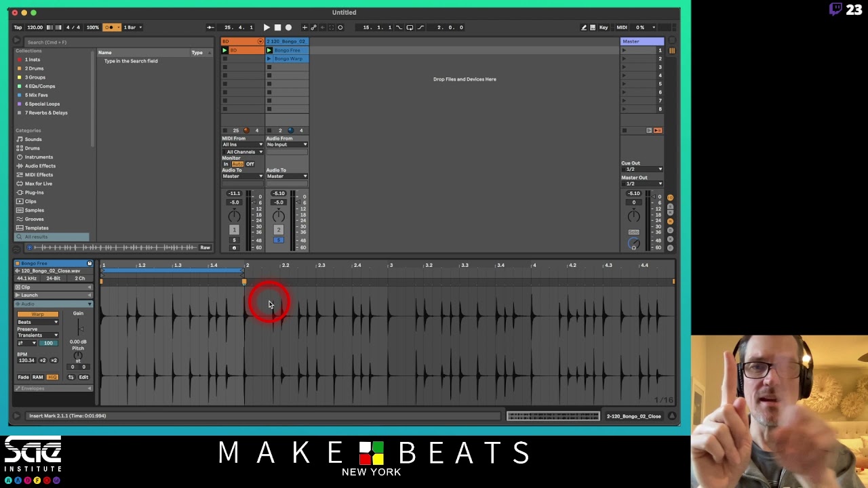Toggle the RAM mode button
Image resolution: width=868 pixels, height=488 pixels.
(37, 377)
